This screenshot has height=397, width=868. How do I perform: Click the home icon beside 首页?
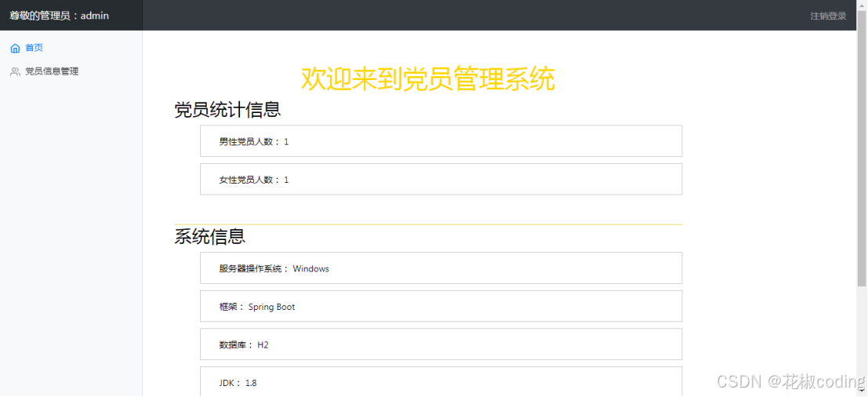(x=15, y=48)
